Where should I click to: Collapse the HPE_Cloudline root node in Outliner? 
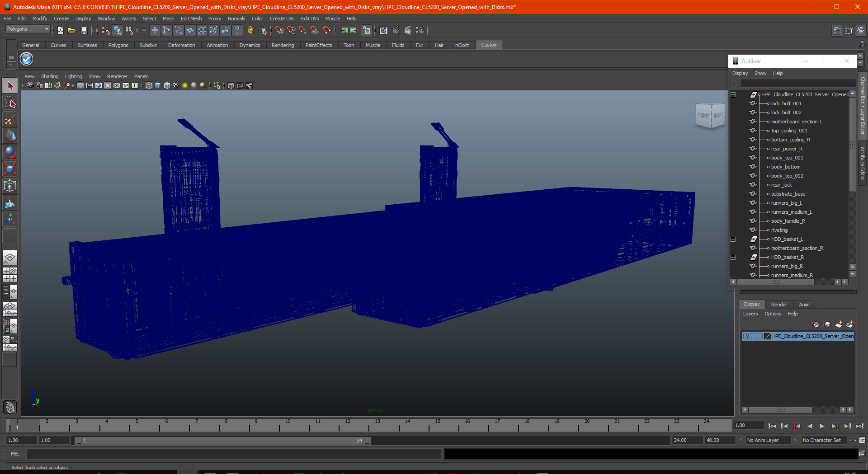click(733, 94)
